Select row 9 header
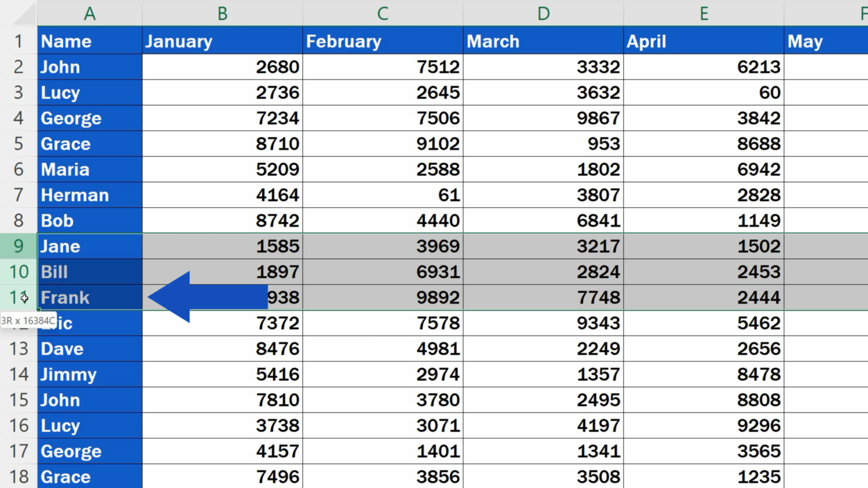The image size is (868, 488). 19,246
